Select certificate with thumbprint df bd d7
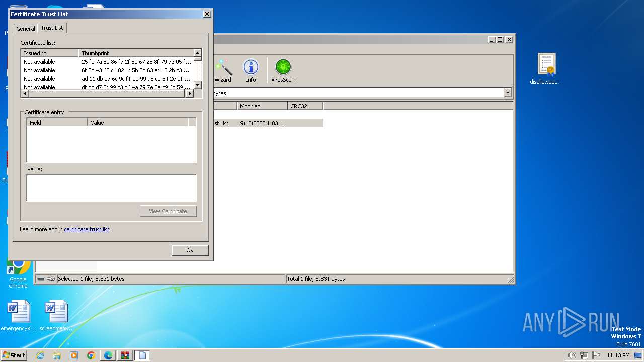The height and width of the screenshot is (362, 644). tap(107, 87)
